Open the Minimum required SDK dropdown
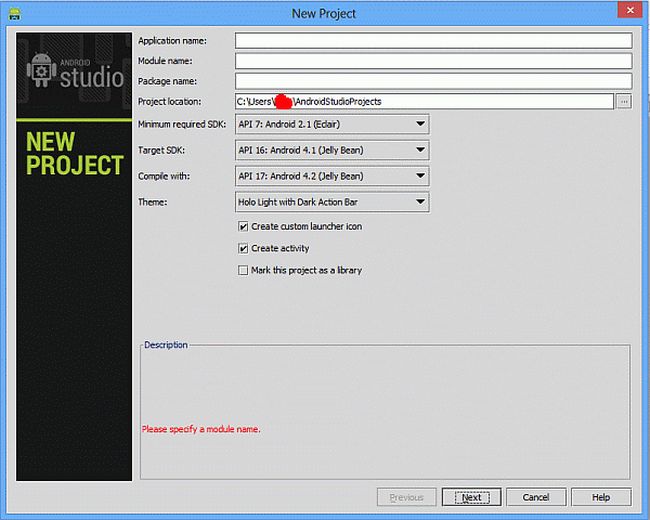Image resolution: width=650 pixels, height=520 pixels. (332, 124)
